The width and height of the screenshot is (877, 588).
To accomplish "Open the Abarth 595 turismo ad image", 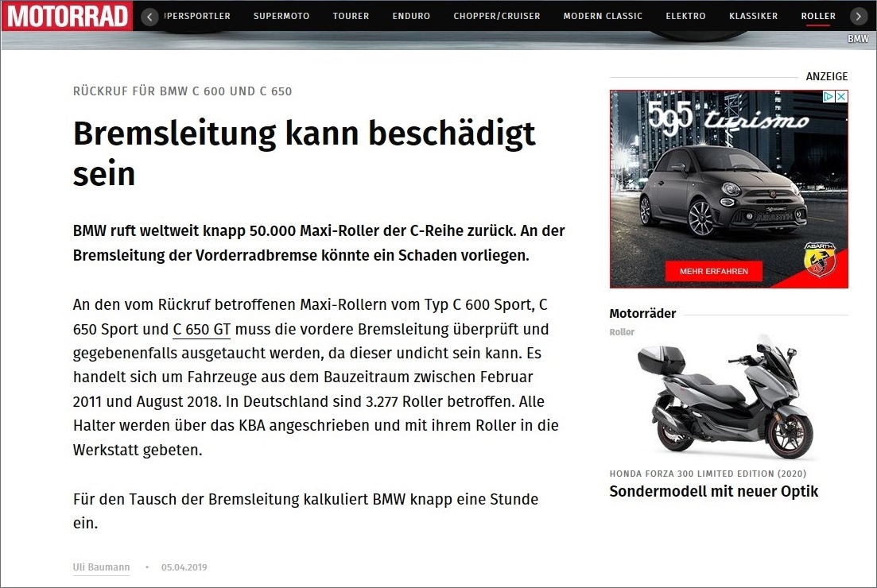I will (729, 189).
